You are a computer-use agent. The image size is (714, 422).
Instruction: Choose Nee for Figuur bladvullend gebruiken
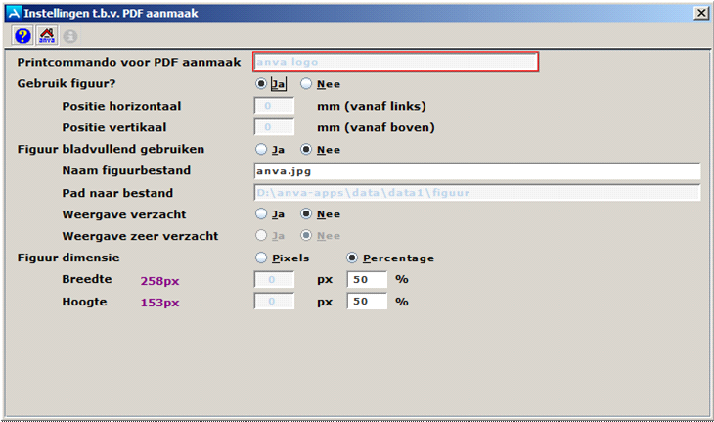point(306,150)
